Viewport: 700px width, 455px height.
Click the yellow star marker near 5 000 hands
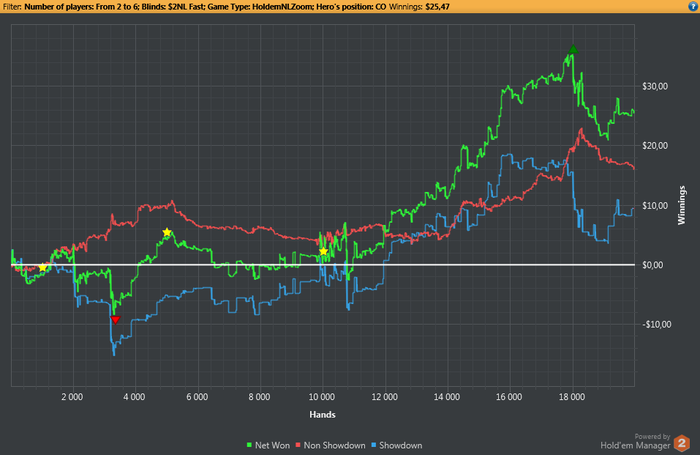coord(167,232)
